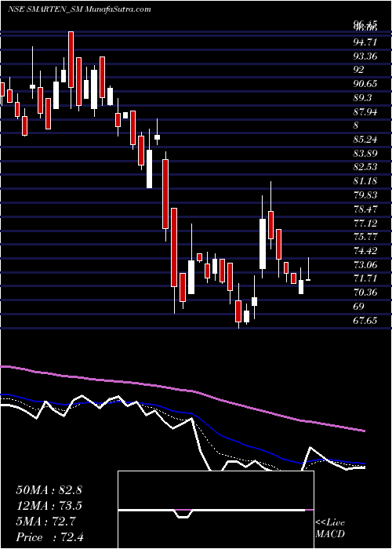Viewport: 392px width, 549px height.
Task: Click the 87.94 price axis label
Action: click(x=365, y=112)
